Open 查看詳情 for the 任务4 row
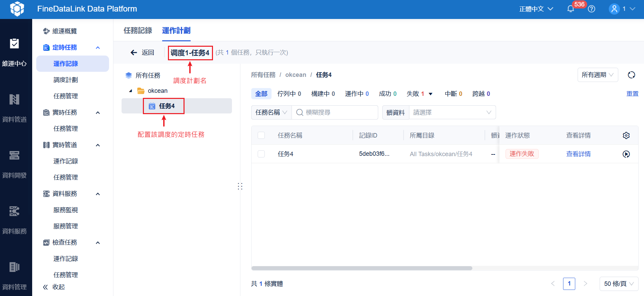Viewport: 644px width, 296px height. coord(578,154)
